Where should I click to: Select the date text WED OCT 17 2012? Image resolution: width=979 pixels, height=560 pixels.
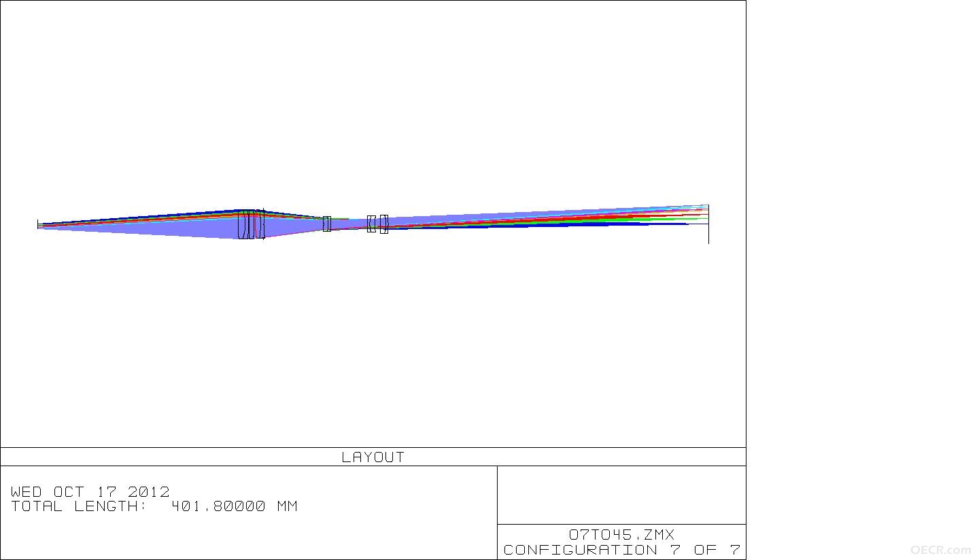tap(90, 491)
